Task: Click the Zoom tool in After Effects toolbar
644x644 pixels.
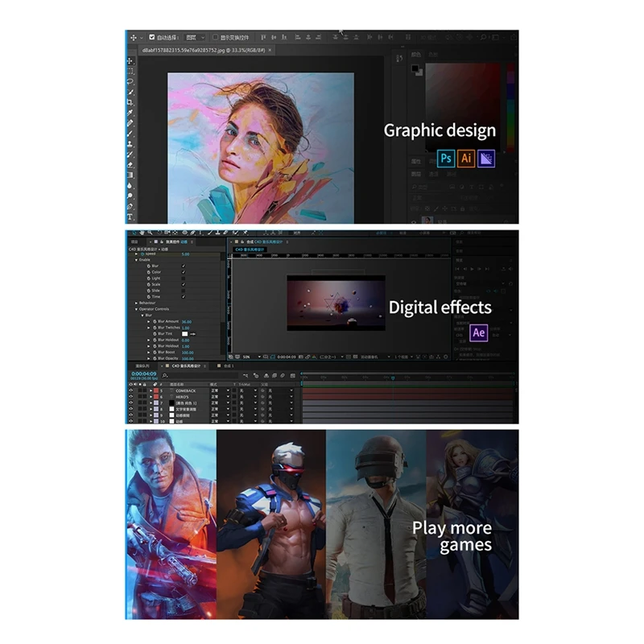Action: tap(150, 233)
